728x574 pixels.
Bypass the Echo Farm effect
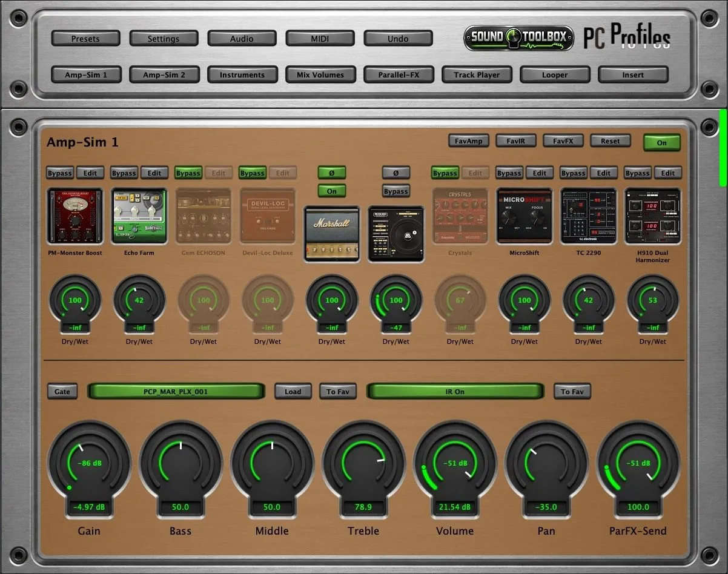124,173
